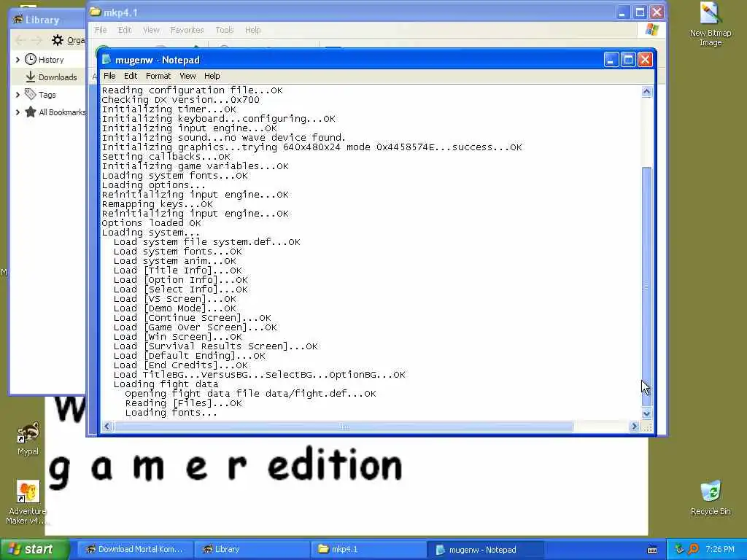Expand the Tags tree item
This screenshot has height=560, width=747.
(18, 95)
